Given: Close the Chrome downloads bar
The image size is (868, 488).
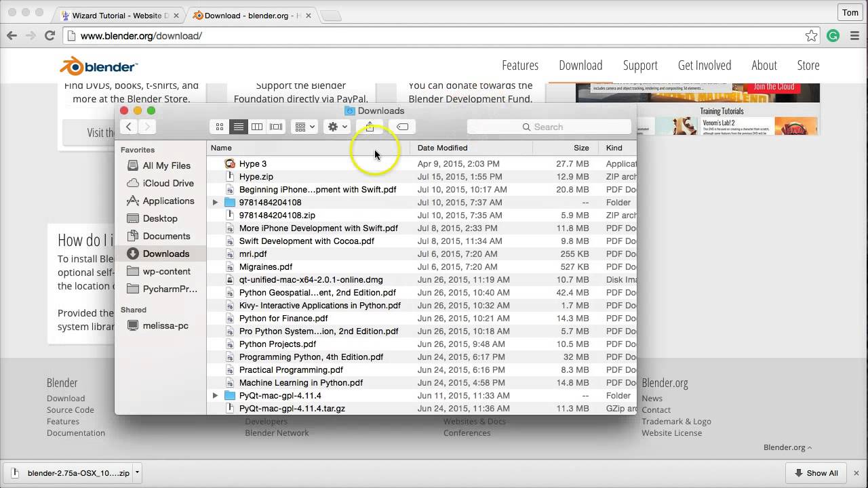Looking at the screenshot, I should tap(857, 473).
